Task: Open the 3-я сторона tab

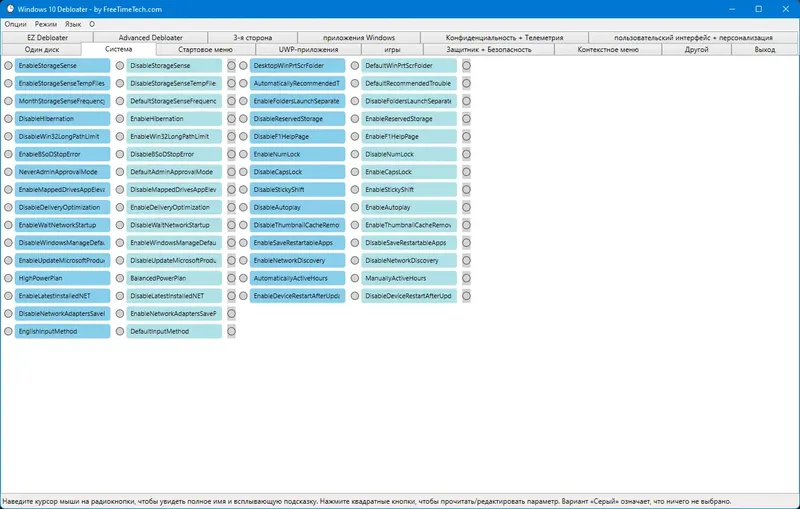Action: (x=253, y=38)
